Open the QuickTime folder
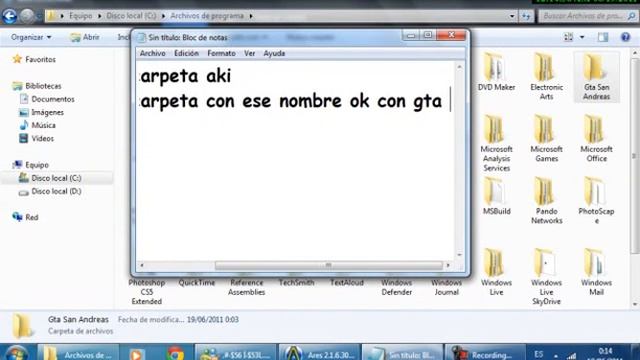This screenshot has width=640, height=360. (x=196, y=282)
